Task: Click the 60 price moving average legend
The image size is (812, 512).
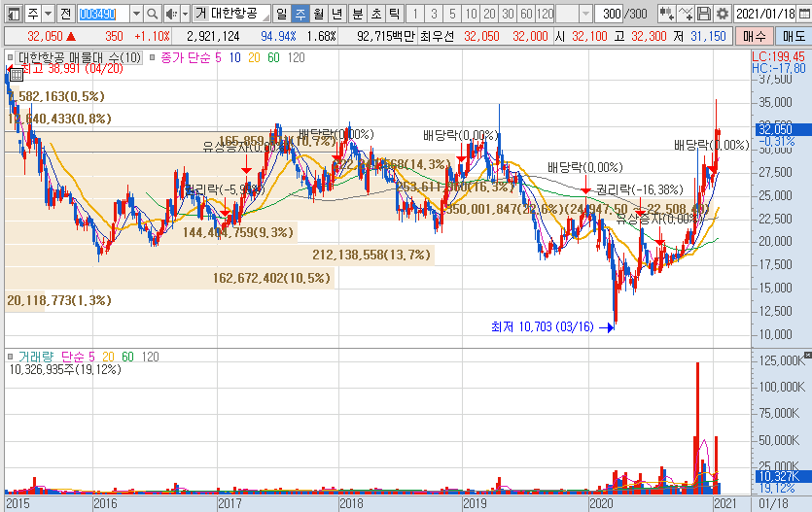Action: (x=273, y=57)
